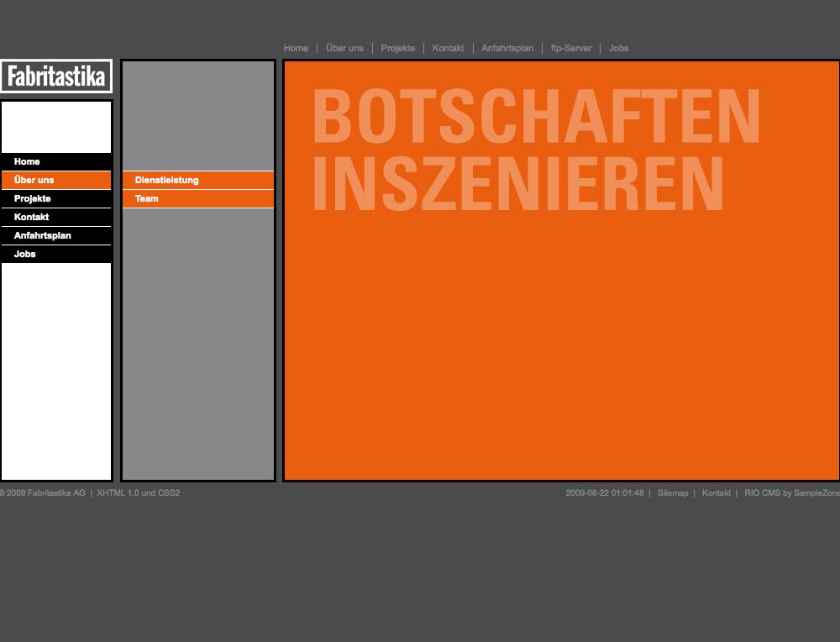Screen dimensions: 840x642
Task: Open Home in the top navigation bar
Action: (x=296, y=48)
